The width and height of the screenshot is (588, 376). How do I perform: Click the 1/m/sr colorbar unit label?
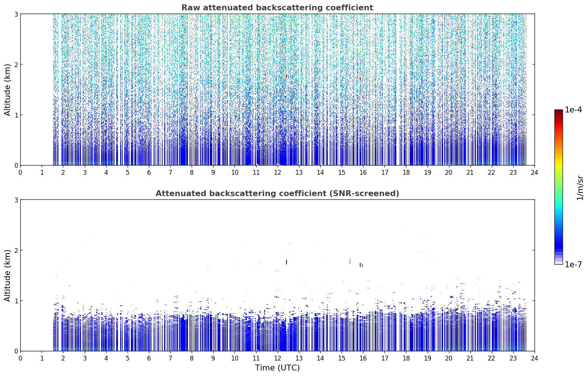coord(580,188)
